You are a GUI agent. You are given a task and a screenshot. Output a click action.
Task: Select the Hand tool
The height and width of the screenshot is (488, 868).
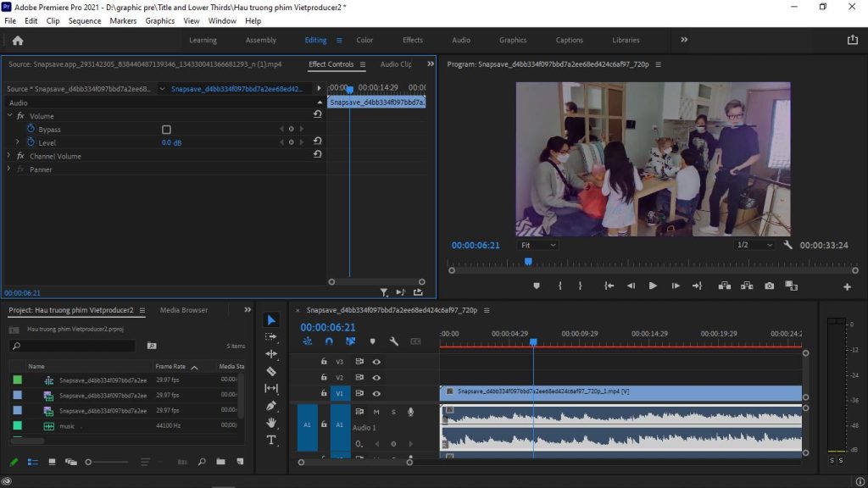point(271,423)
